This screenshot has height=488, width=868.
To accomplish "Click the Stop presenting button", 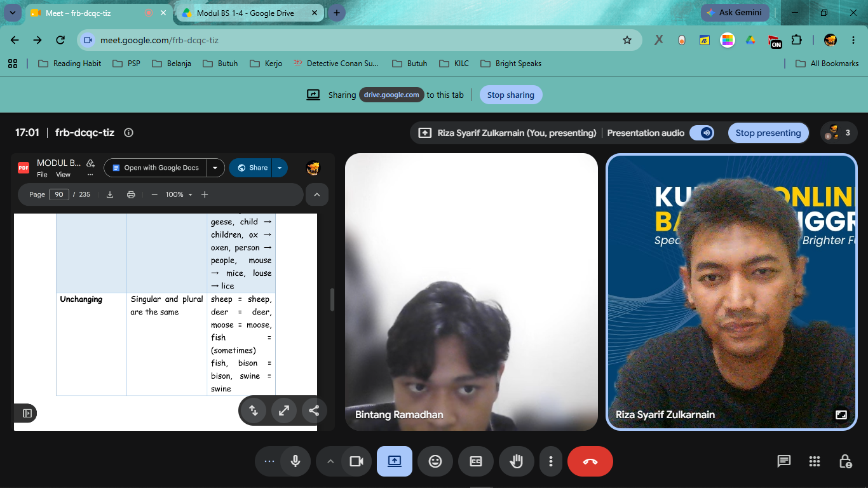I will [x=768, y=133].
